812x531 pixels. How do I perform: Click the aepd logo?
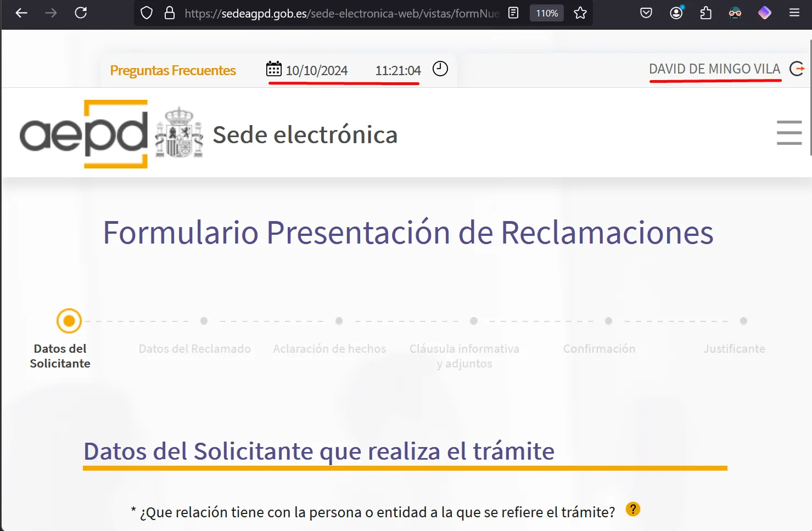click(x=84, y=134)
